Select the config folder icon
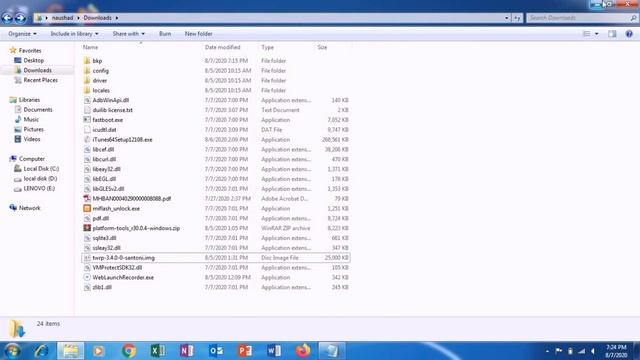 (87, 71)
